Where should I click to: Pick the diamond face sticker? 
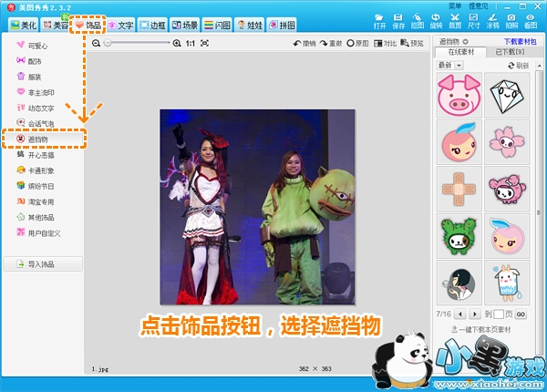point(507,95)
